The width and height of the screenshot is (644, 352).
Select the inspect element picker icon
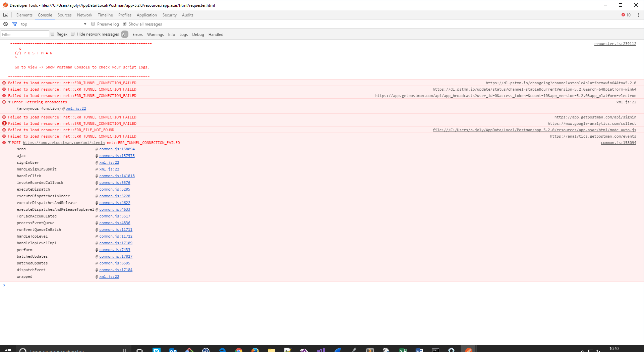coord(5,15)
